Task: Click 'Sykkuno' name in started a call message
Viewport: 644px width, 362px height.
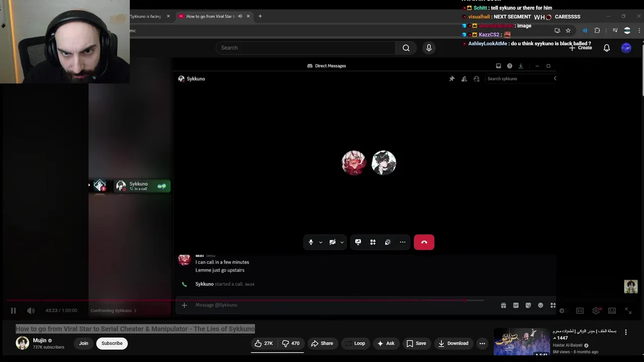Action: tap(204, 284)
